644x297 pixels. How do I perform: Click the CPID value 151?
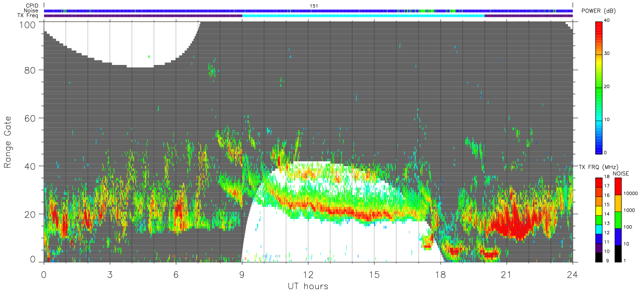tap(314, 6)
